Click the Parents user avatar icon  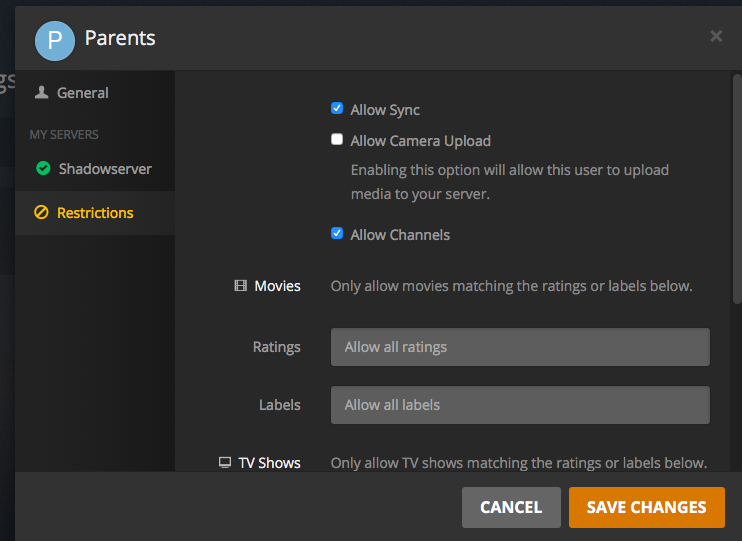point(54,39)
